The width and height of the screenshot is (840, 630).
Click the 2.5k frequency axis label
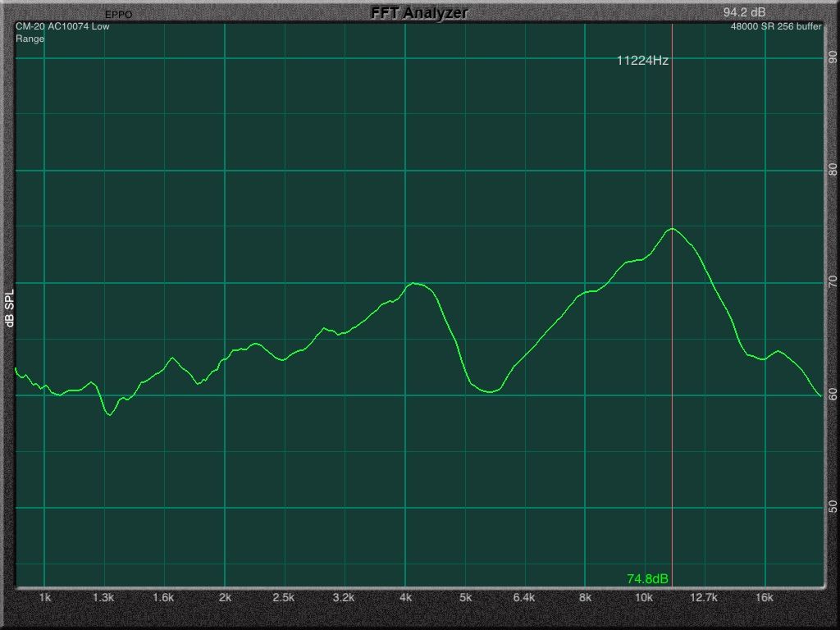coord(283,597)
